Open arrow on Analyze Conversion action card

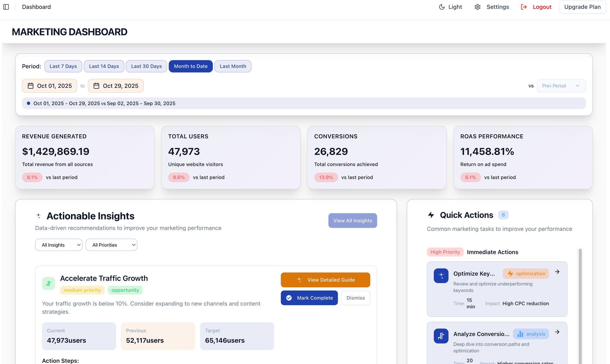tap(557, 332)
